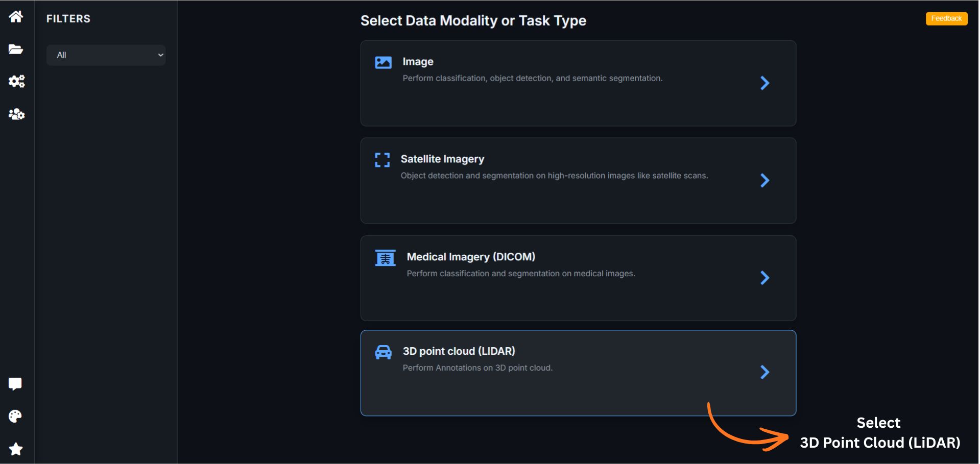Click the Medical Imagery DICOM icon
The height and width of the screenshot is (464, 980).
[385, 258]
